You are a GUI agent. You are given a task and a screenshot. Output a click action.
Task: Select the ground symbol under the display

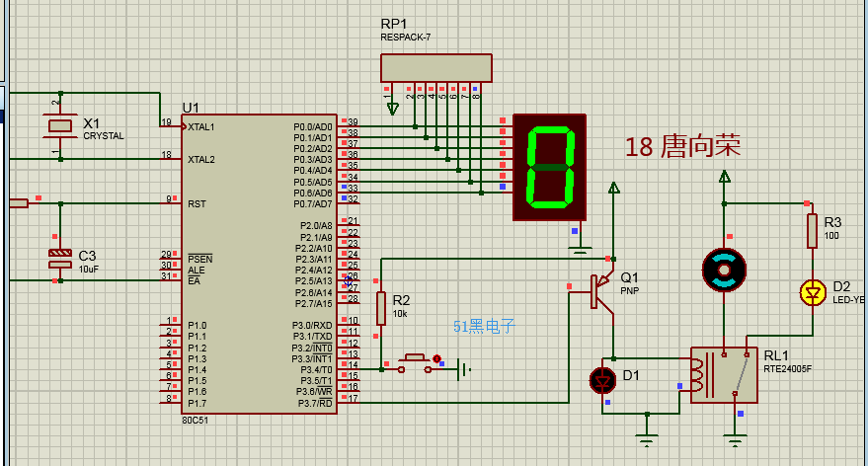pos(580,251)
